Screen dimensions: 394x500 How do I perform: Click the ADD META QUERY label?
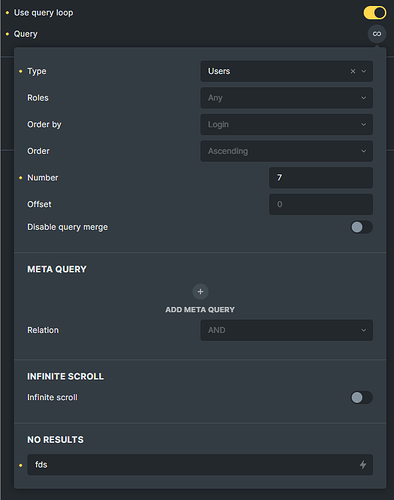(x=200, y=310)
